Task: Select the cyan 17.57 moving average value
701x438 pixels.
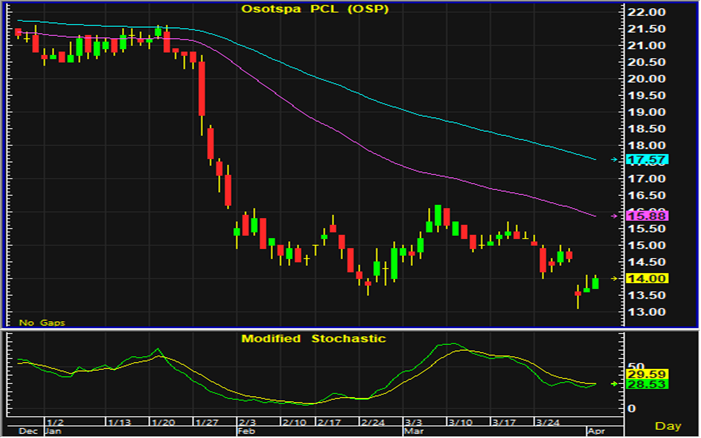Action: [x=647, y=160]
